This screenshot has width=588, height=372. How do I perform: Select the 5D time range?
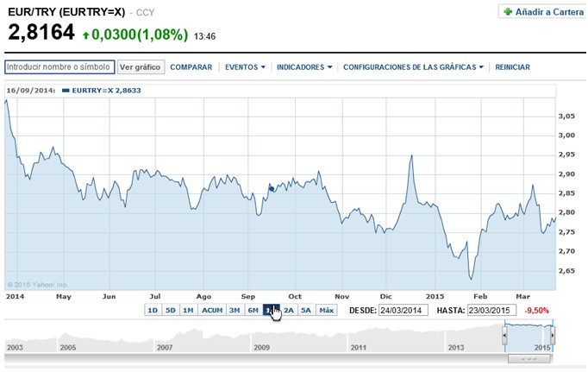pyautogui.click(x=171, y=310)
